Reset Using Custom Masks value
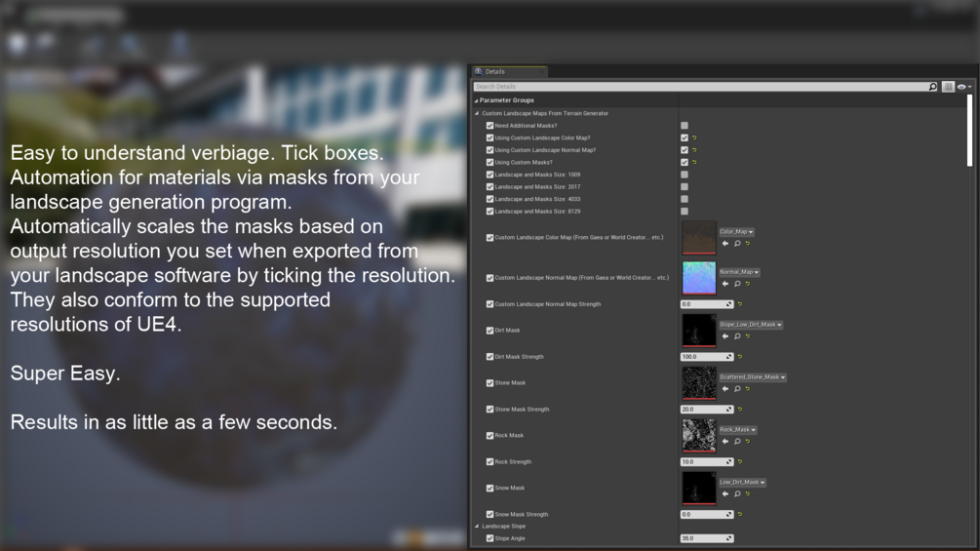Image resolution: width=980 pixels, height=551 pixels. (x=694, y=163)
